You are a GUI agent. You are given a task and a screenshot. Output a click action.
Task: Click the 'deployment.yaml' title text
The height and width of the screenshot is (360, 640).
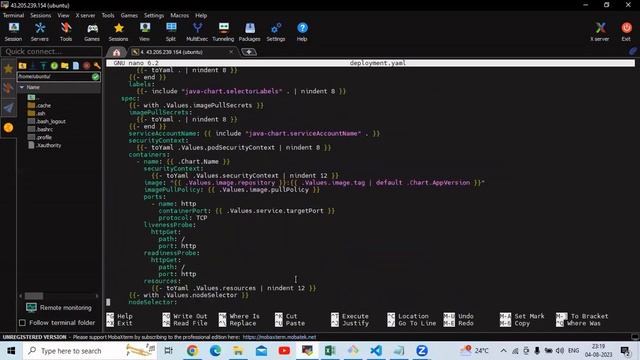(378, 63)
